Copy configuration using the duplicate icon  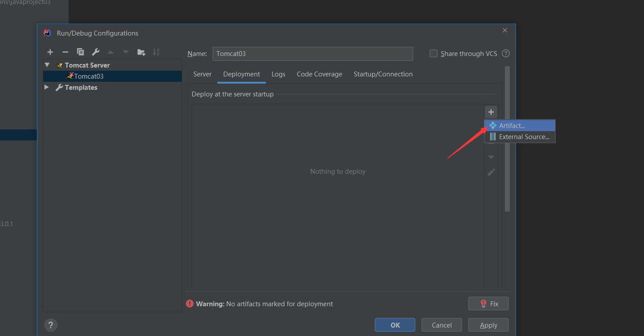pos(80,52)
